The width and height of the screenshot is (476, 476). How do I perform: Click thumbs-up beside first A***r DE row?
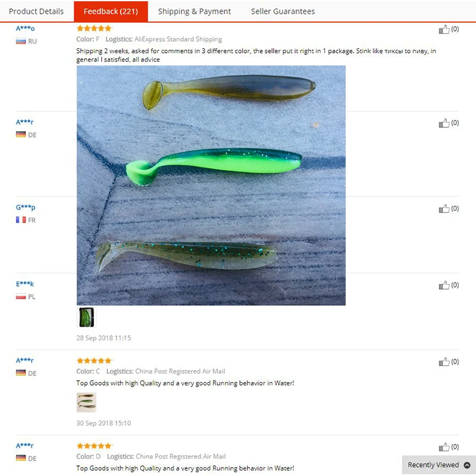(444, 123)
